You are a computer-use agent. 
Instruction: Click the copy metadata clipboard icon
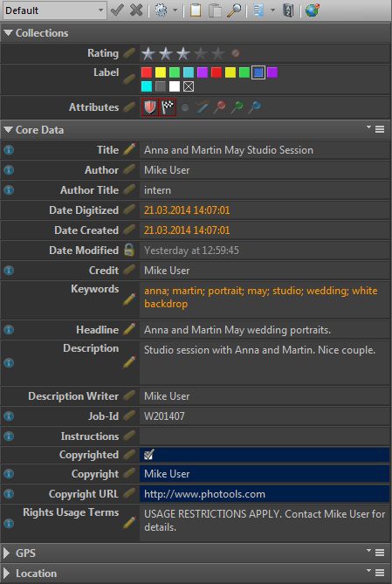[x=196, y=10]
